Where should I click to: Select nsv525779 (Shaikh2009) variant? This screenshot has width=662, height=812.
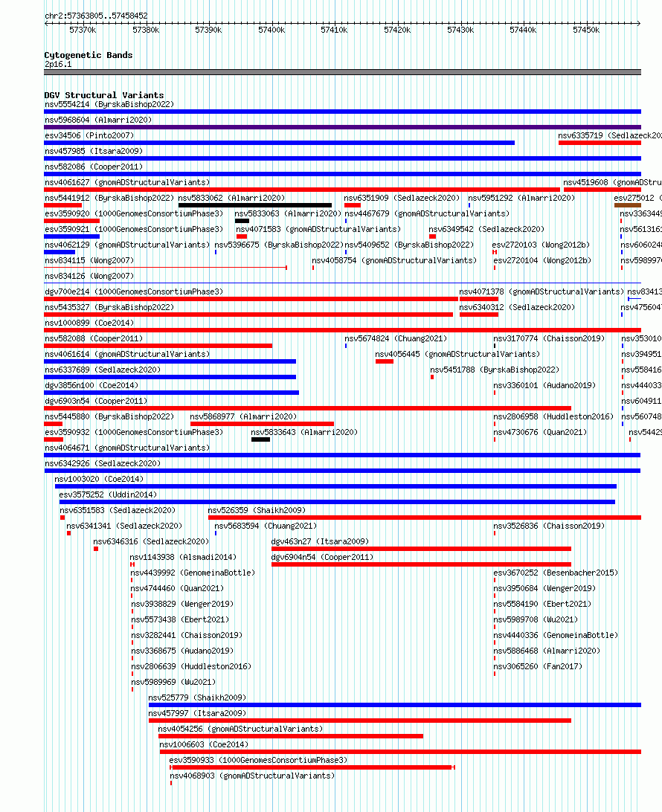pos(197,697)
